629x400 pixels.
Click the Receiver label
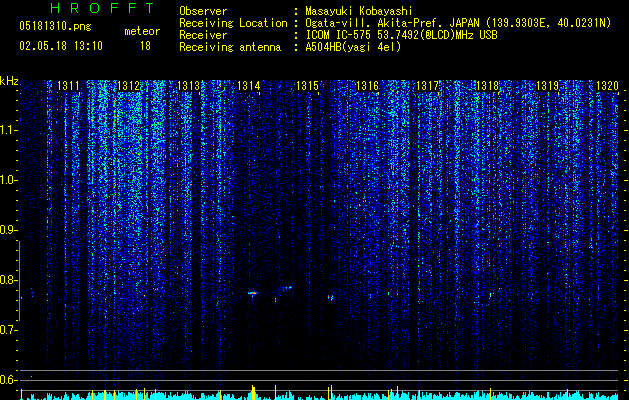click(x=203, y=35)
